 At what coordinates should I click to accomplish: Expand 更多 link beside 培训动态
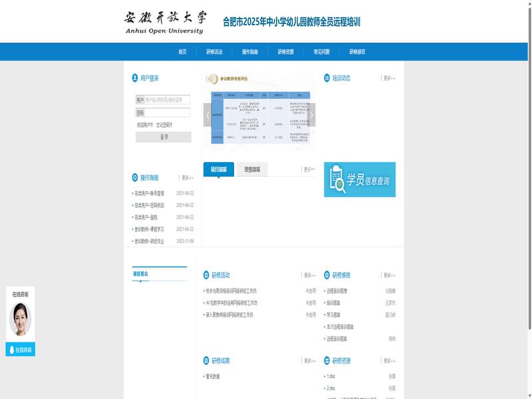coord(389,78)
